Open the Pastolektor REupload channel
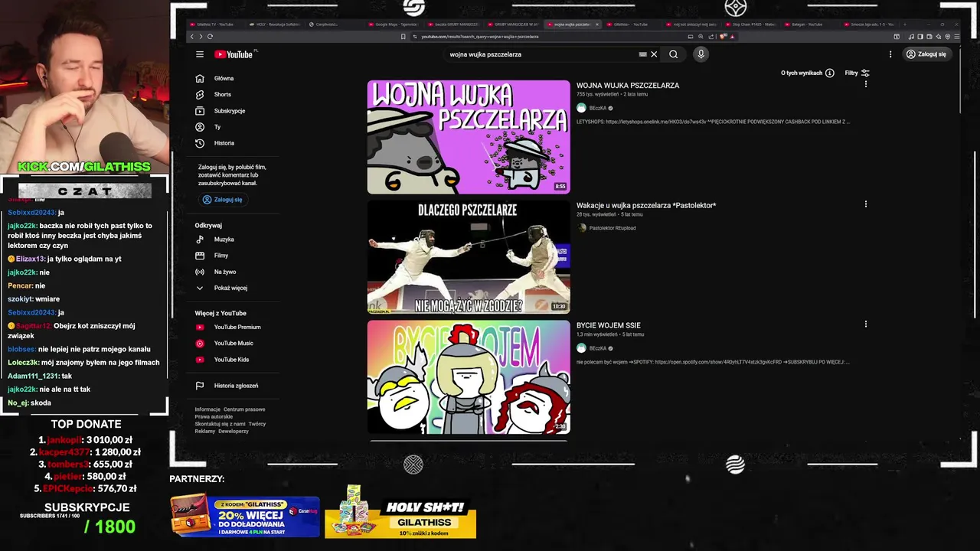 [x=612, y=228]
